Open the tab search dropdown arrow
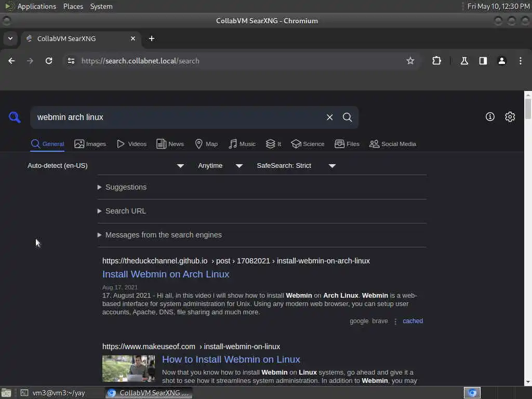 click(x=10, y=38)
